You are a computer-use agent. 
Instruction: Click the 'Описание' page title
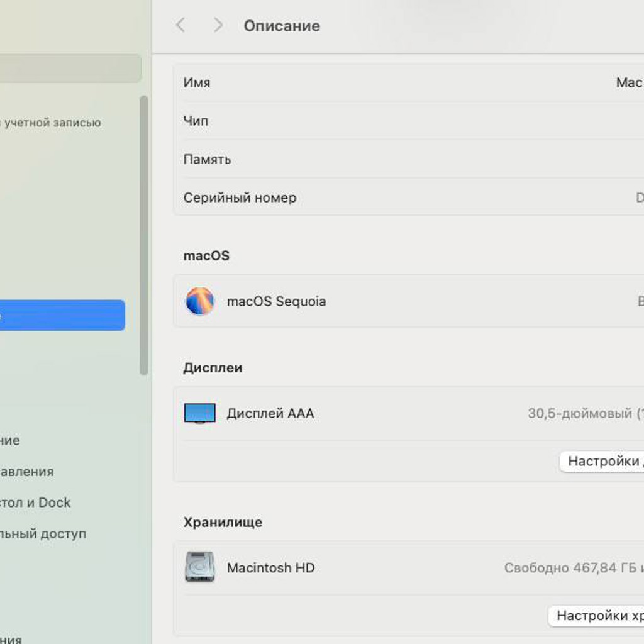pos(282,26)
